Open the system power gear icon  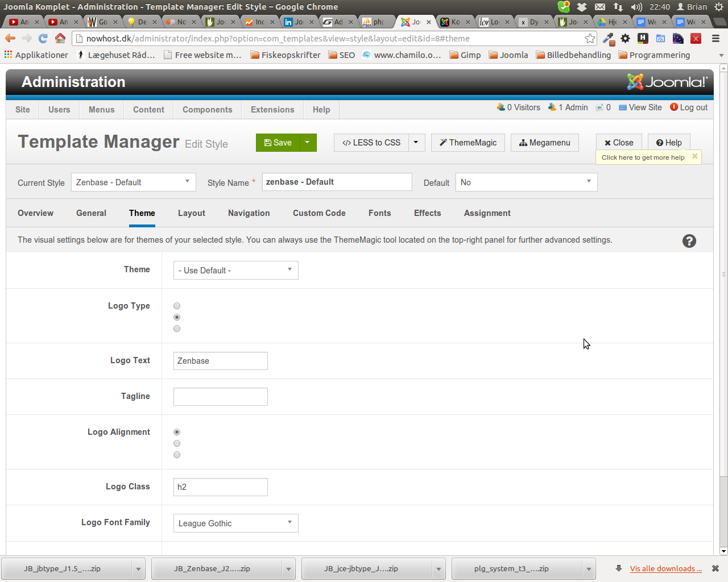719,7
